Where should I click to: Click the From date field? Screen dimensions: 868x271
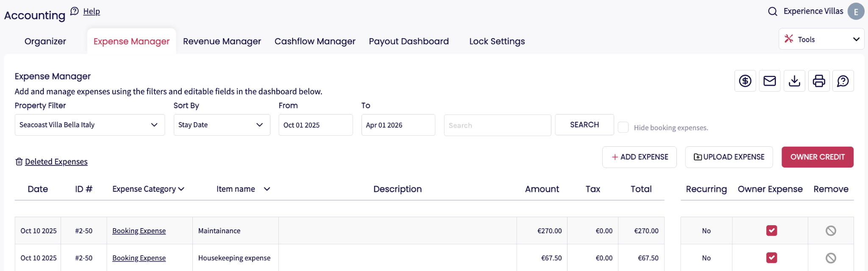pyautogui.click(x=315, y=125)
